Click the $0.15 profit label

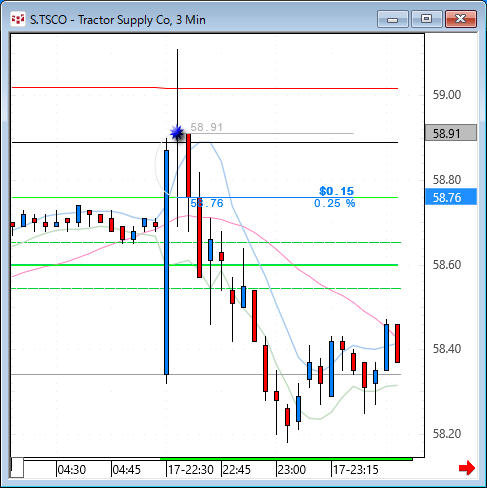pyautogui.click(x=336, y=191)
